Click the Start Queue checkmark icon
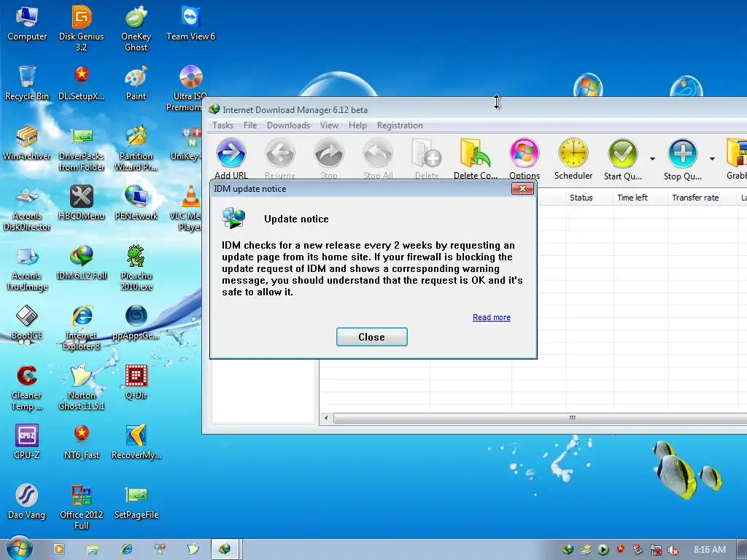The image size is (747, 560). [623, 153]
